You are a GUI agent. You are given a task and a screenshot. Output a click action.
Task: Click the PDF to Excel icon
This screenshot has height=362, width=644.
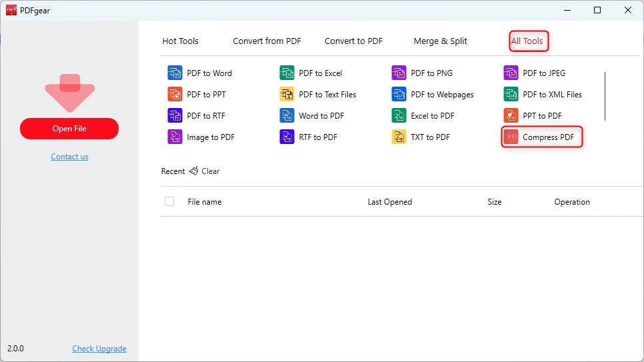click(x=287, y=73)
